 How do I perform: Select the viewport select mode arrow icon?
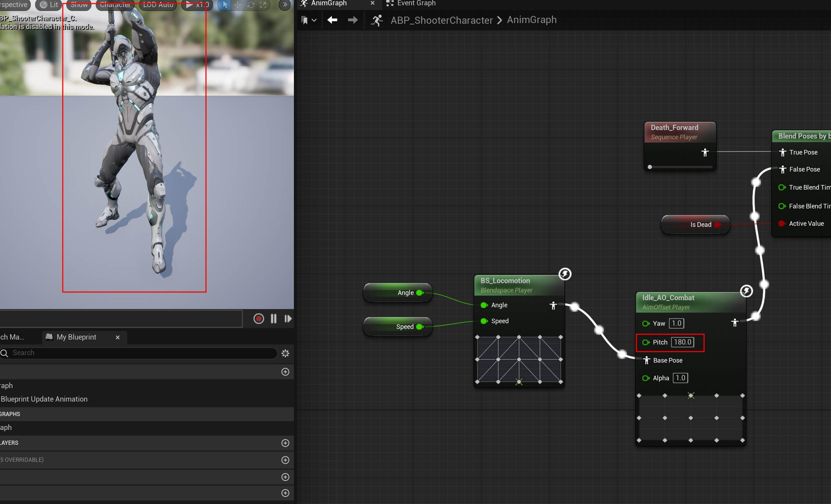pos(225,5)
